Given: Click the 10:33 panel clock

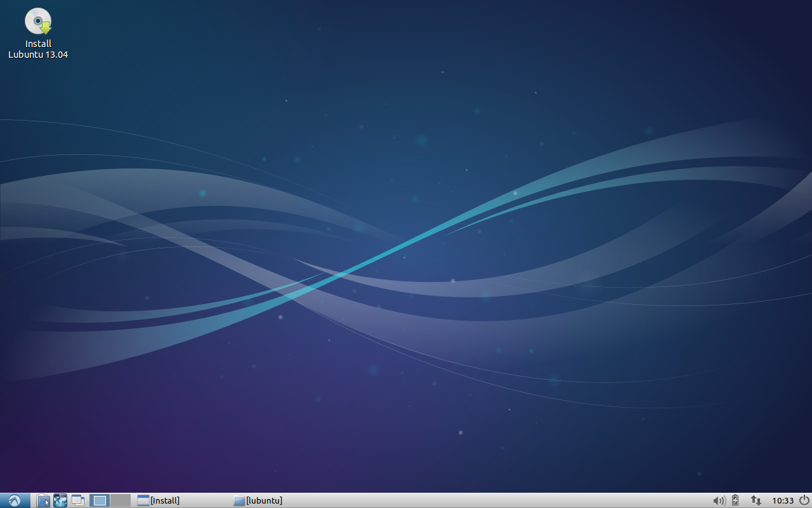Looking at the screenshot, I should click(783, 501).
